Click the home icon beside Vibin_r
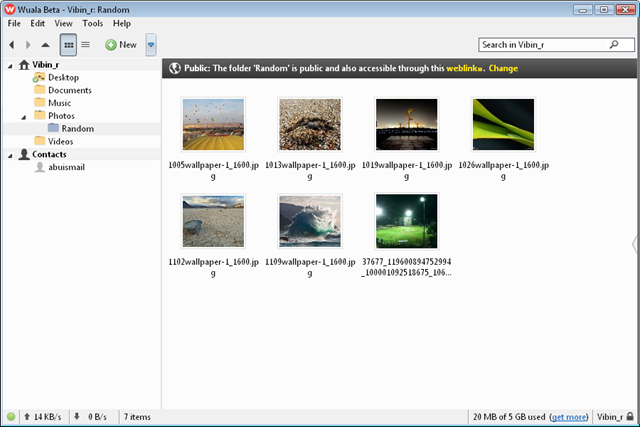Screen dimensions: 640x427 (24, 64)
